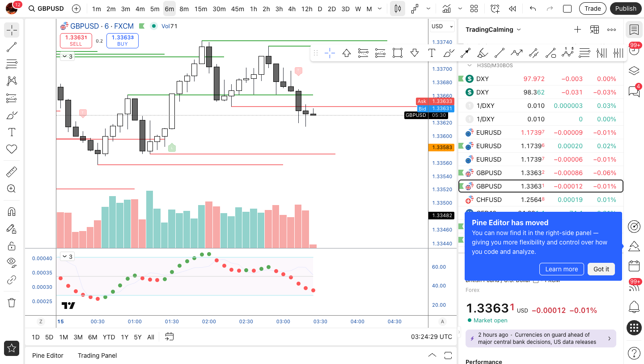644x364 pixels.
Task: Select the Text tool in left toolbar
Action: point(12,132)
